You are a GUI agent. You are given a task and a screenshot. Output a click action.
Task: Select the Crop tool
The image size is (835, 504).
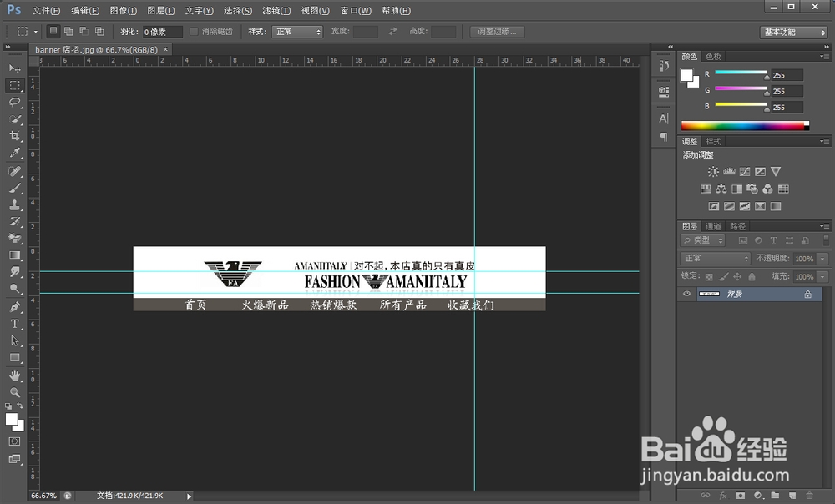(14, 136)
